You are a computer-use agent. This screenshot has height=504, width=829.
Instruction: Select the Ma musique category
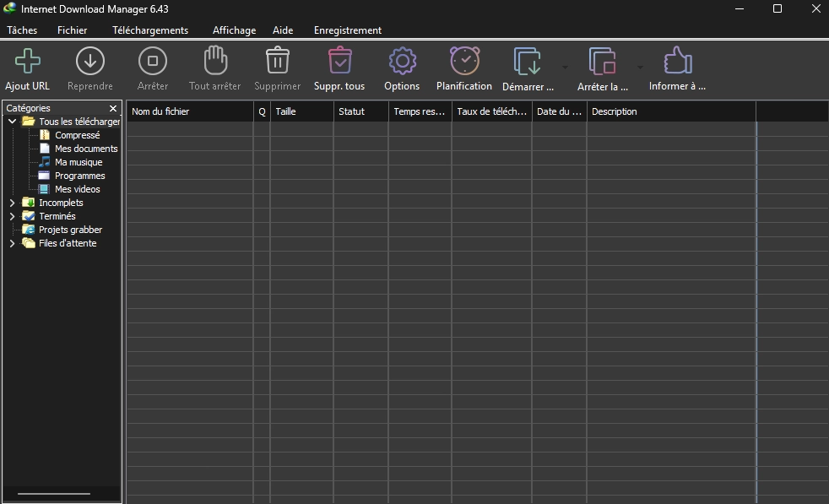[x=79, y=162]
